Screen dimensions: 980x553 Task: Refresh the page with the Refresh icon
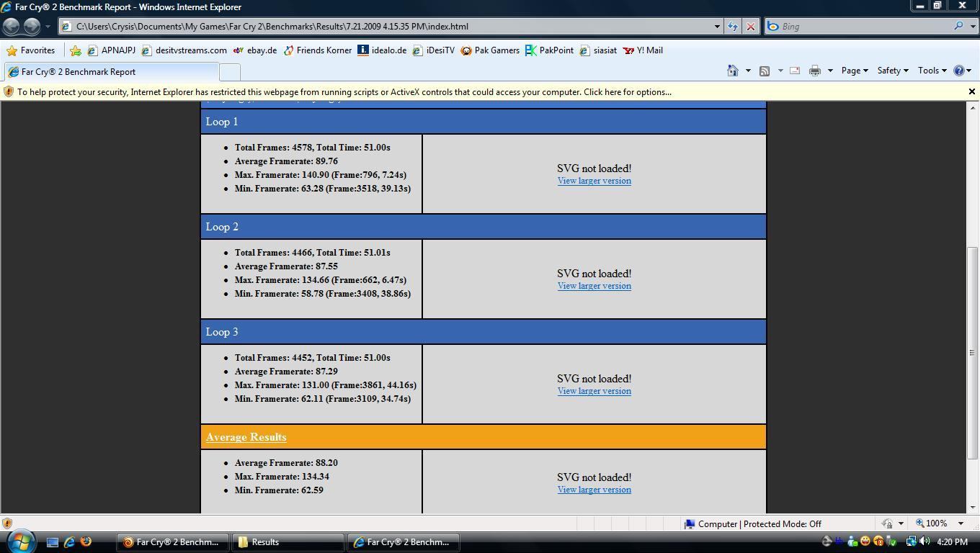click(733, 27)
